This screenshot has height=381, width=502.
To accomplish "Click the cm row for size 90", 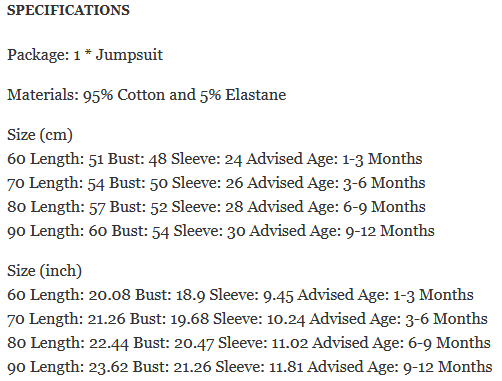I will 221,231.
